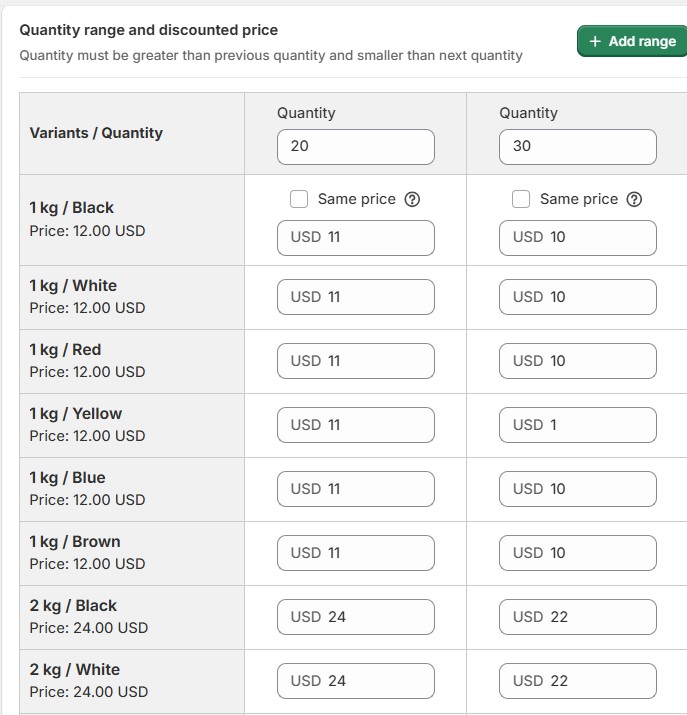Click 1 kg / White USD 11 field
Viewport: 687px width, 715px height.
(x=355, y=297)
